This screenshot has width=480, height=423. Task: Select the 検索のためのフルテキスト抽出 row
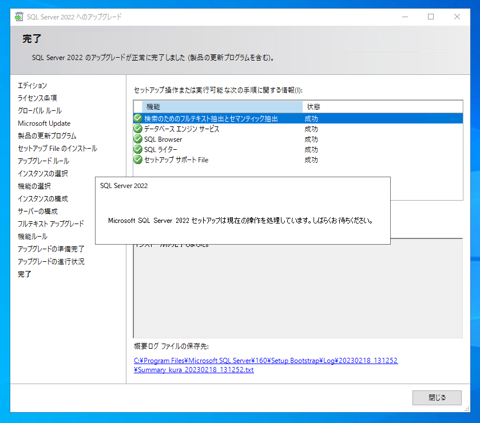(298, 118)
